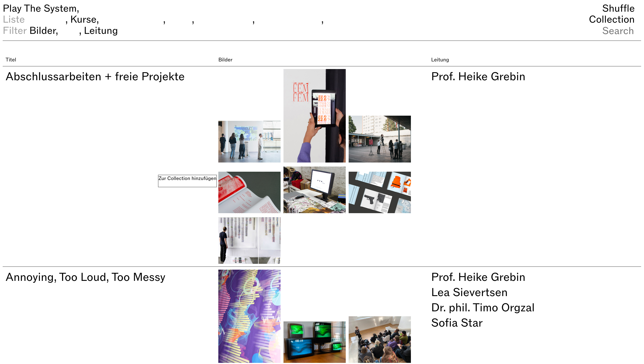
Task: Sort by the Leitung column header
Action: coord(440,60)
